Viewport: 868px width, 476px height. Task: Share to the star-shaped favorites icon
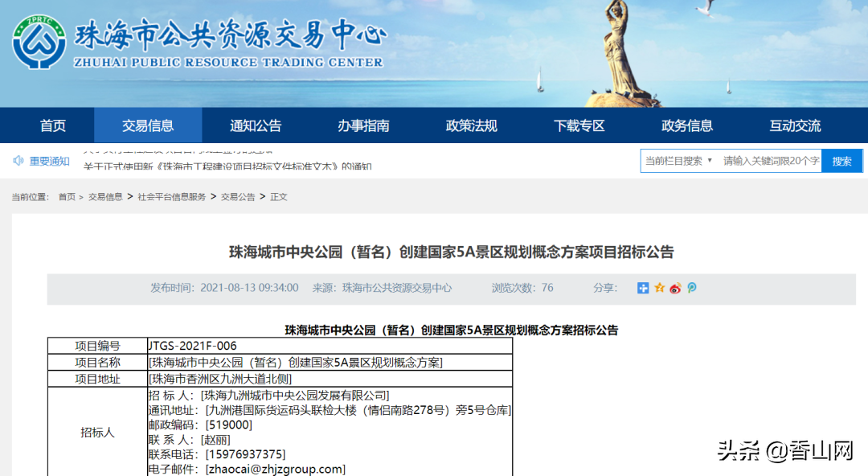659,288
